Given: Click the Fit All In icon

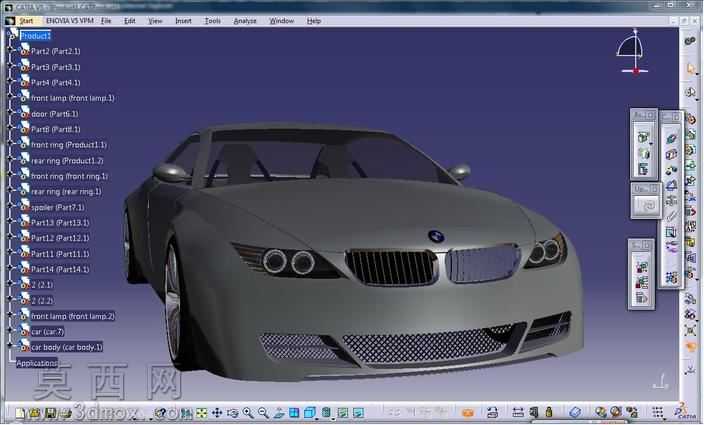Looking at the screenshot, I should click(202, 413).
